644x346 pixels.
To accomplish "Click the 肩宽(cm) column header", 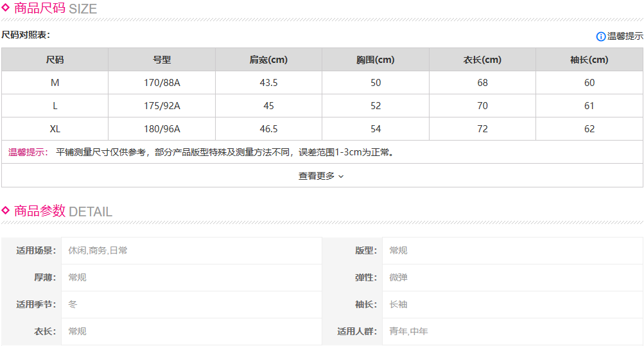I will (x=268, y=60).
